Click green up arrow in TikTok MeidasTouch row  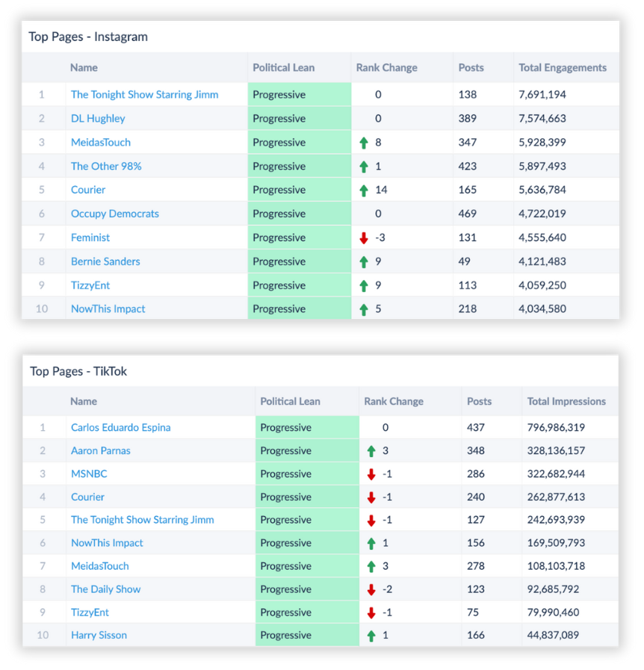371,566
